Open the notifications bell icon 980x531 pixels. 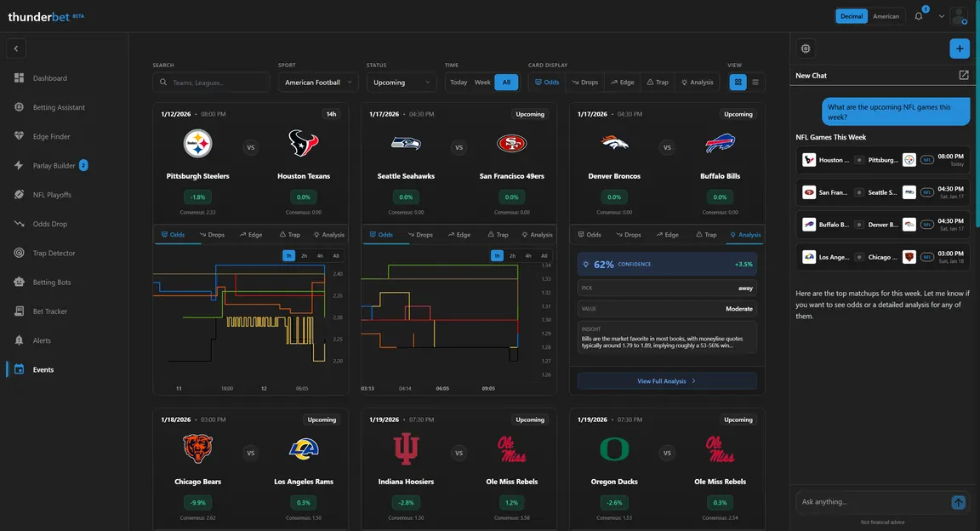pyautogui.click(x=919, y=16)
